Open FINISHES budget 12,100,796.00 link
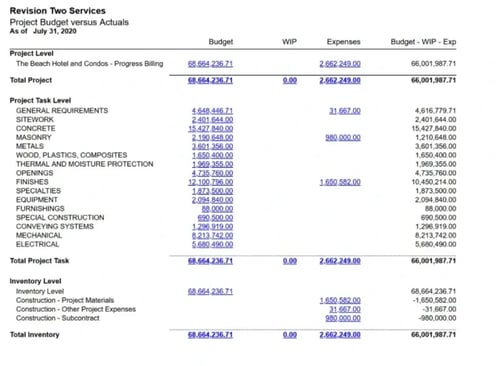The image size is (500, 366). tap(210, 182)
